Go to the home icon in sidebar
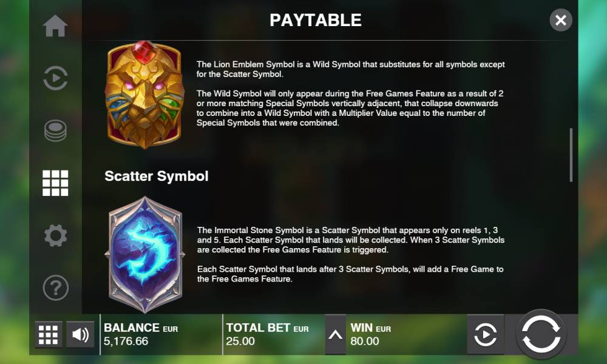Viewport: 607px width, 364px height. tap(55, 26)
